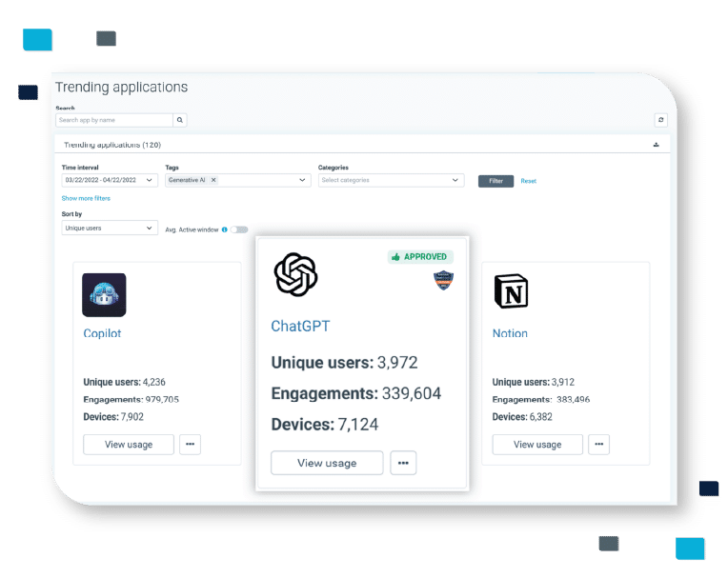The image size is (728, 578).
Task: Open more options menu on Notion card
Action: tap(599, 445)
